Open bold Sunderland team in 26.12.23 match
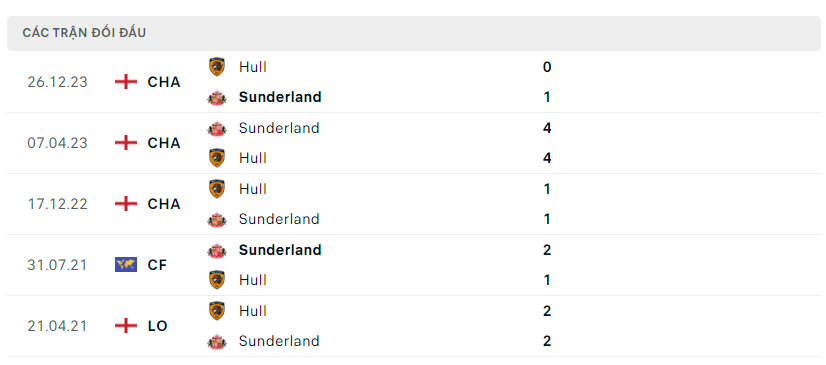The height and width of the screenshot is (365, 826). pyautogui.click(x=280, y=97)
